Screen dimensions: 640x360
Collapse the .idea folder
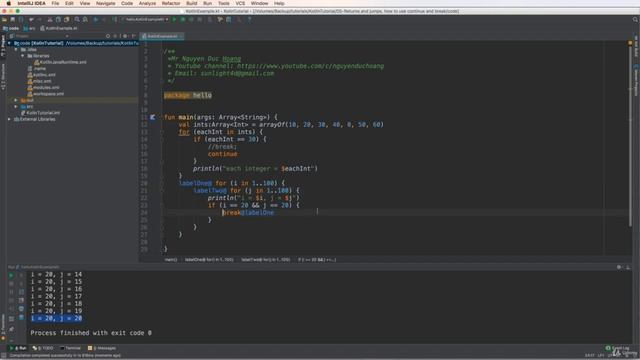point(16,49)
